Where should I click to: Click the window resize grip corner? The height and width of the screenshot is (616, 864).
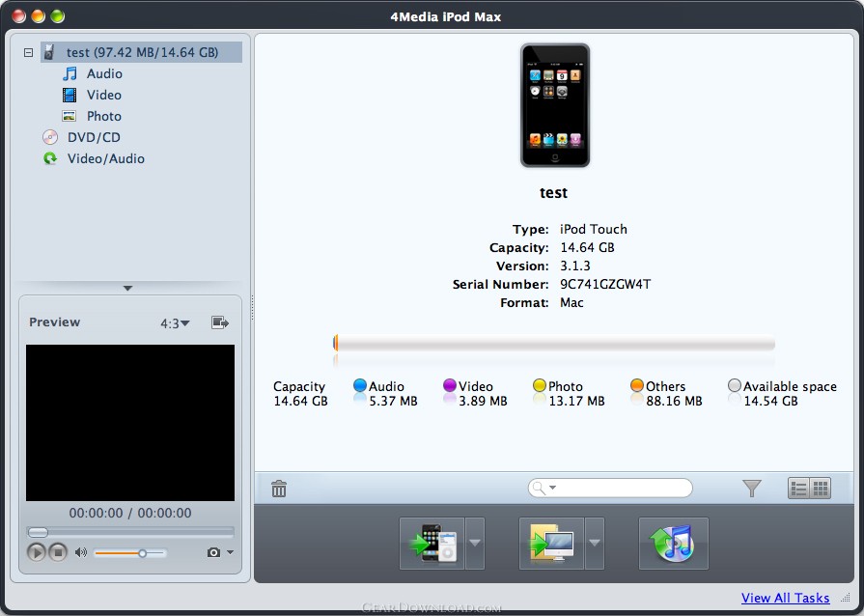click(846, 598)
